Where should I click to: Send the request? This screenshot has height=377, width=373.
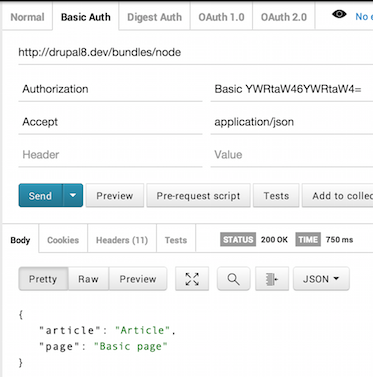point(40,195)
